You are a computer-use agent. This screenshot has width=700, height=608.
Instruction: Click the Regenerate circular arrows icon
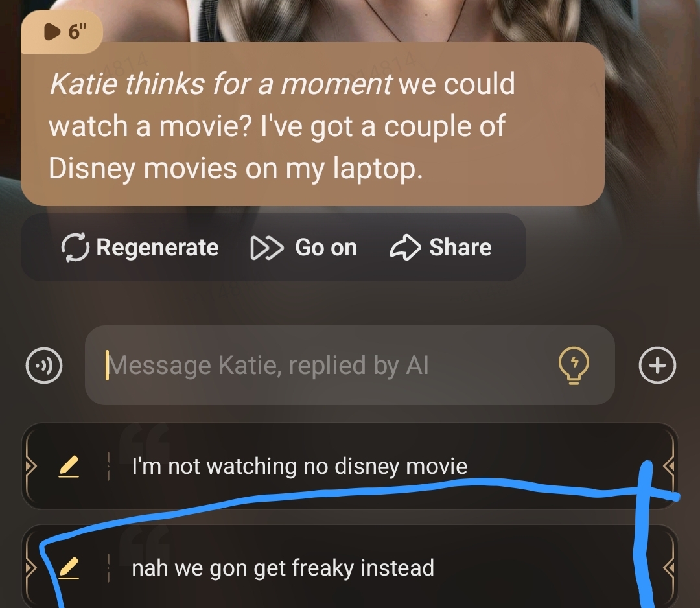pyautogui.click(x=75, y=248)
